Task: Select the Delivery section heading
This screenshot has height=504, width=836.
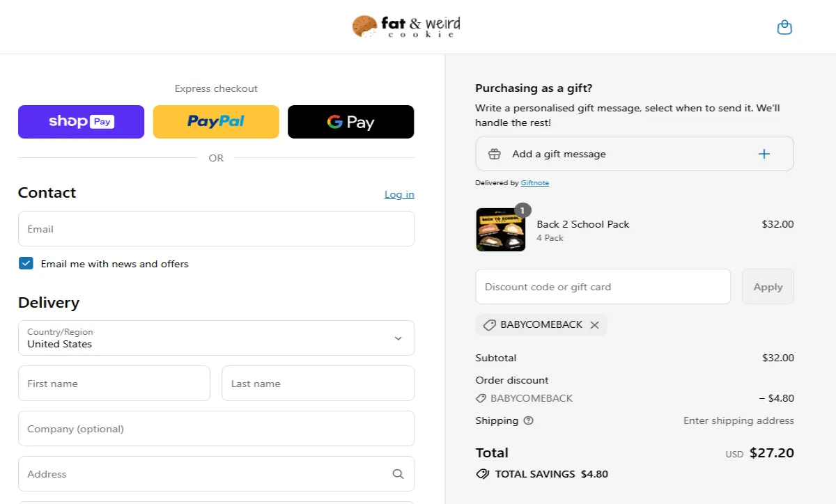Action: click(x=49, y=303)
